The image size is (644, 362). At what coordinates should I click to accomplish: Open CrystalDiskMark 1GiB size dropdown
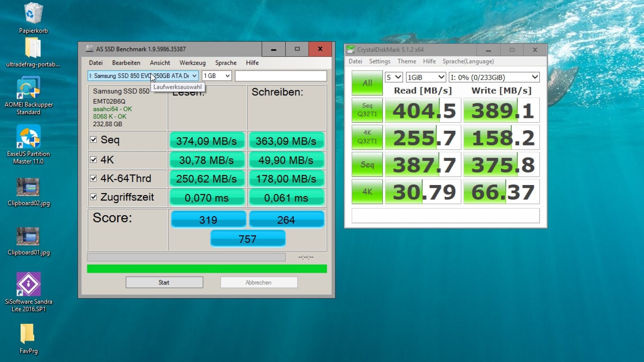point(426,77)
